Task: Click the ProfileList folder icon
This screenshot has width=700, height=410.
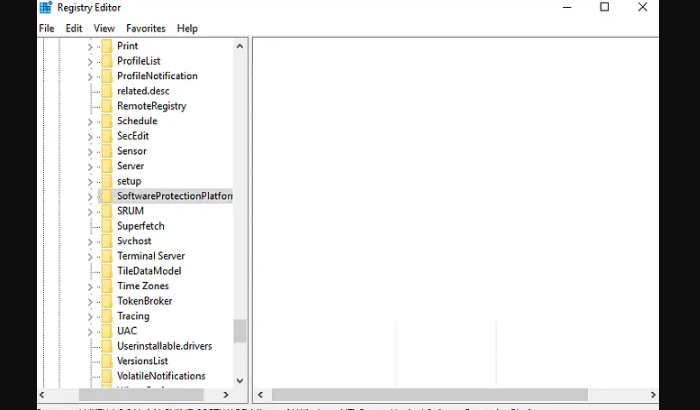Action: coord(107,61)
